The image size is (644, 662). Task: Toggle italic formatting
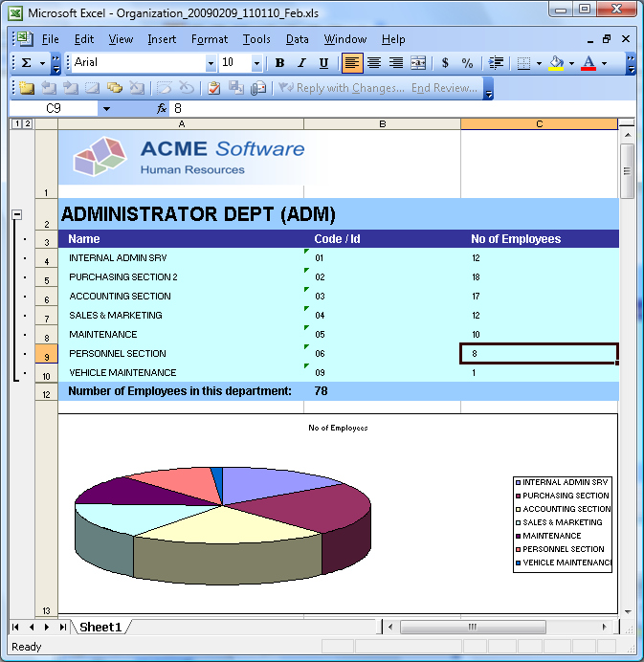point(301,63)
